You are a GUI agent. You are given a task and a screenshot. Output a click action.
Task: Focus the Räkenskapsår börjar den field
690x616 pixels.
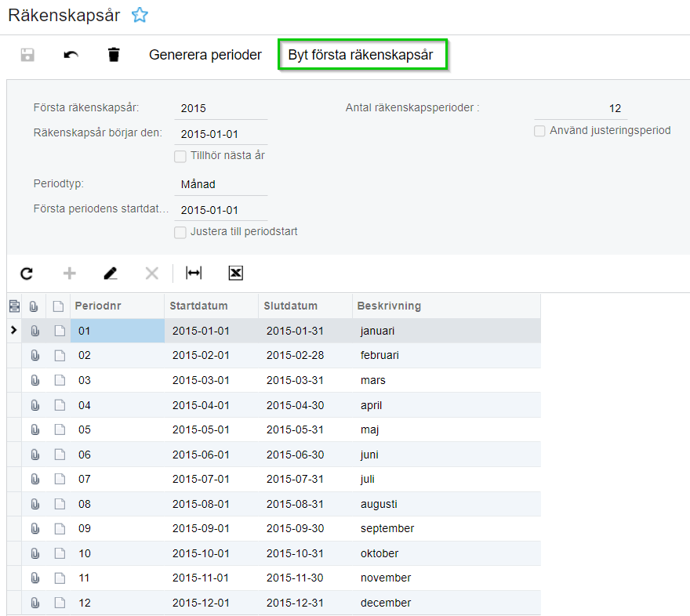tap(221, 134)
